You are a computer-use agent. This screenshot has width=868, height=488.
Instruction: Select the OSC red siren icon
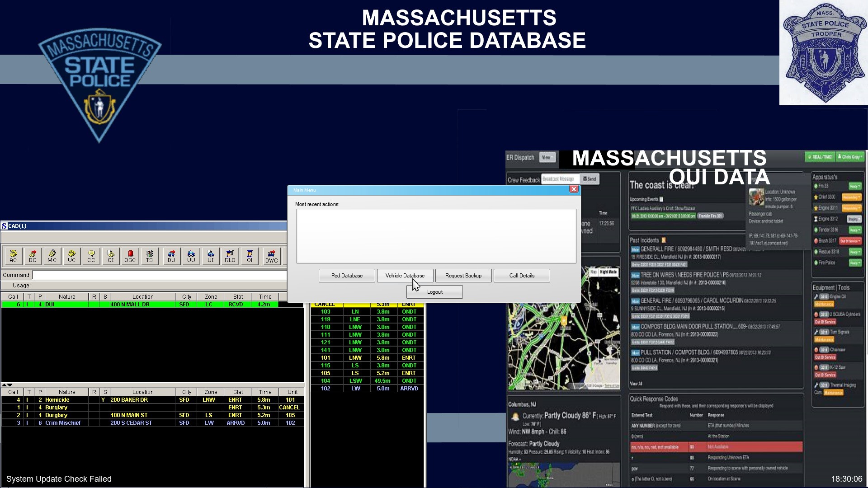pos(130,256)
